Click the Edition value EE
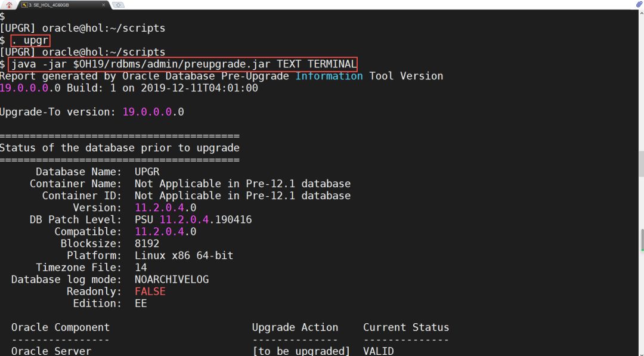The width and height of the screenshot is (644, 356). coord(141,303)
